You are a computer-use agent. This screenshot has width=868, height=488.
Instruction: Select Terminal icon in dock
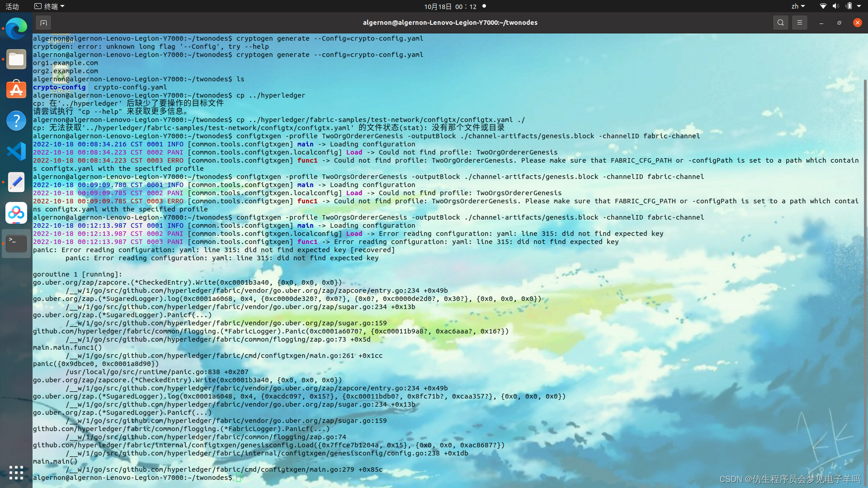click(x=16, y=244)
